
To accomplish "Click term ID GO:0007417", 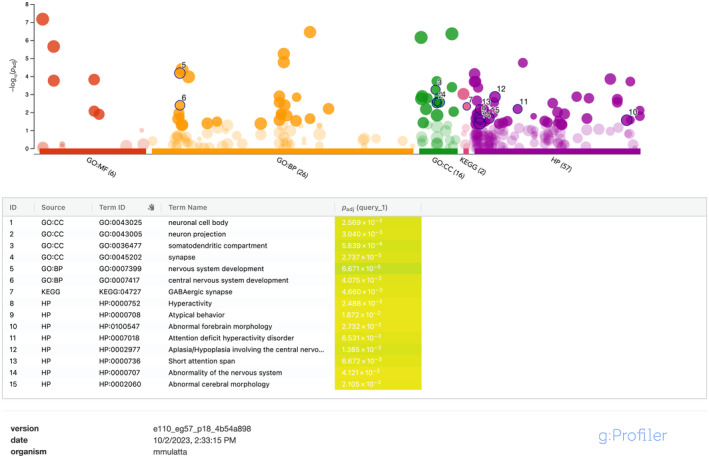I will coord(119,280).
